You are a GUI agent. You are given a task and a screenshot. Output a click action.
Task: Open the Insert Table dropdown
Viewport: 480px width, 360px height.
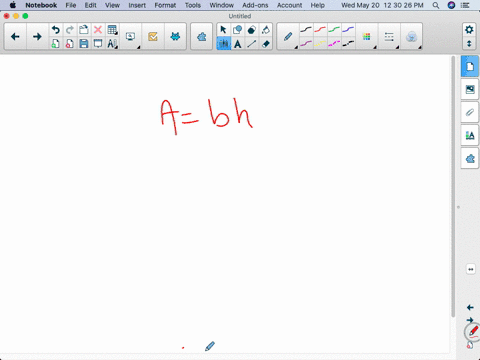pyautogui.click(x=112, y=30)
